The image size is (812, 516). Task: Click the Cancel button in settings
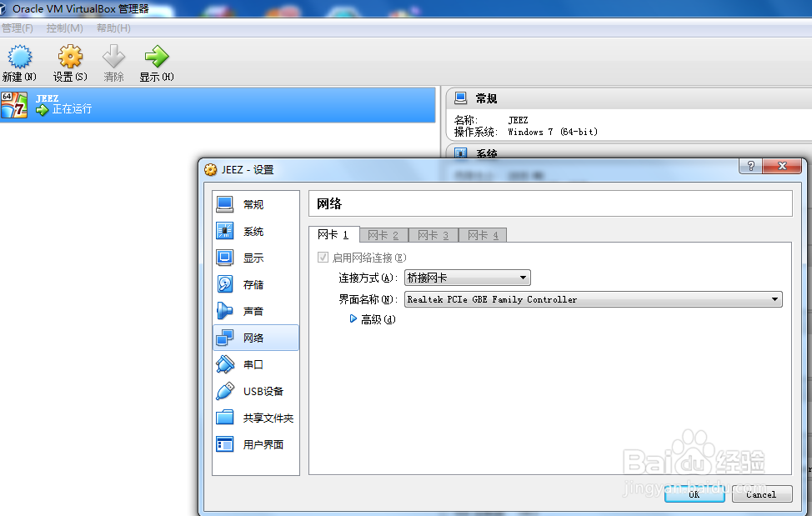(x=762, y=494)
